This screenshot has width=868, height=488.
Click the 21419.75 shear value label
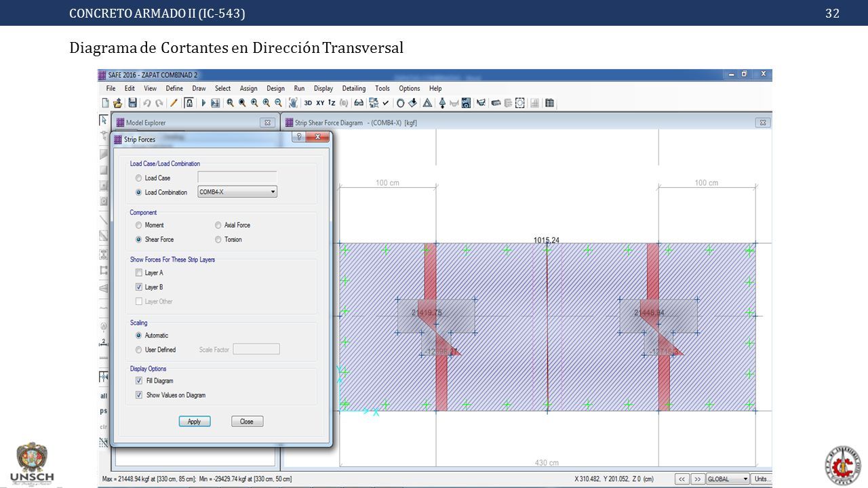tap(427, 312)
